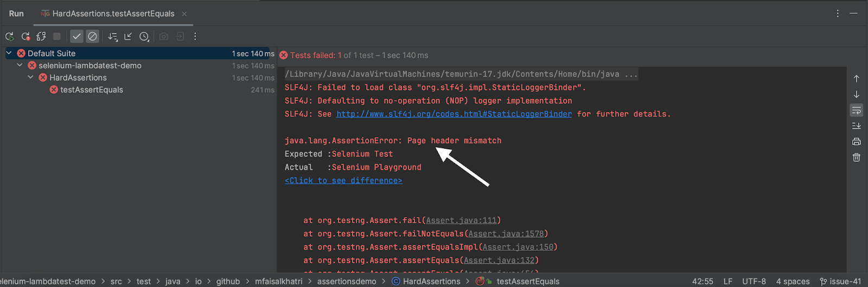This screenshot has height=287, width=868.
Task: Open the Assert.java:111 stack trace link
Action: click(x=461, y=220)
